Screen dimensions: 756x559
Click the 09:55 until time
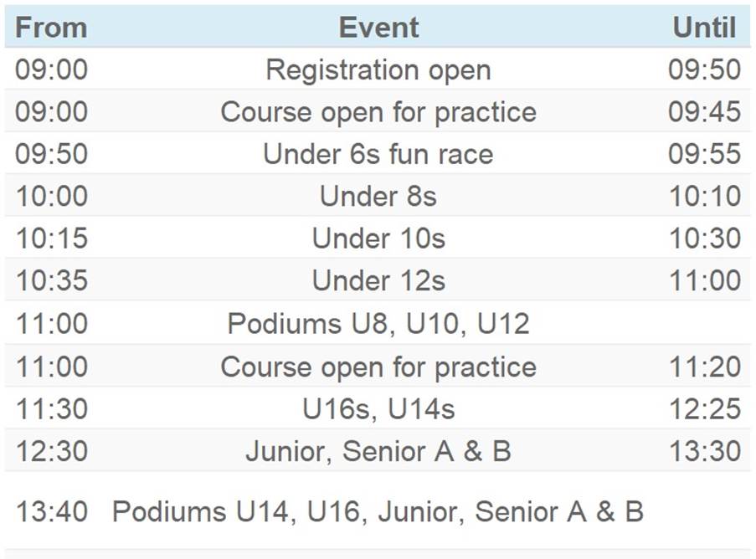coord(704,154)
